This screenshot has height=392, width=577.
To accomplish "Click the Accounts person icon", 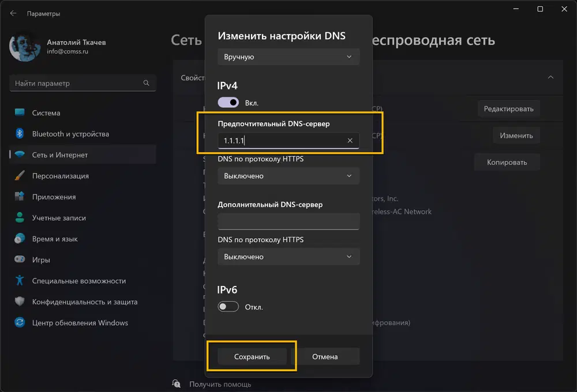I will [x=20, y=218].
